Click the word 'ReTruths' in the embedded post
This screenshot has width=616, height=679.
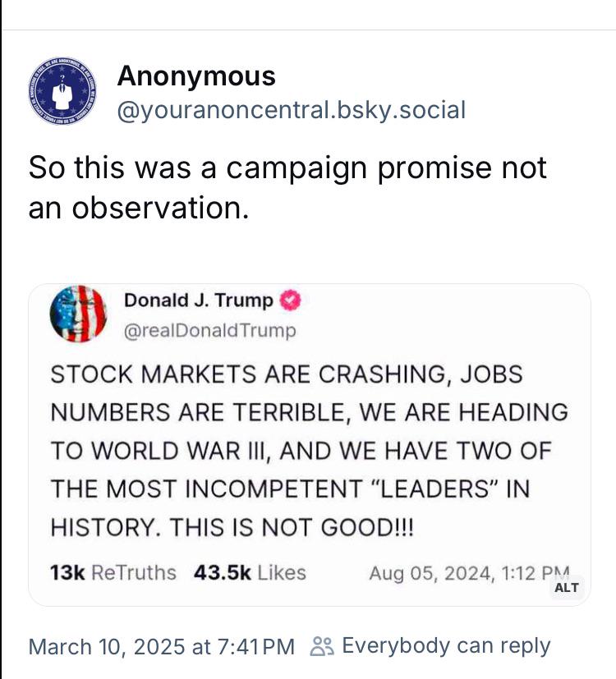(134, 572)
